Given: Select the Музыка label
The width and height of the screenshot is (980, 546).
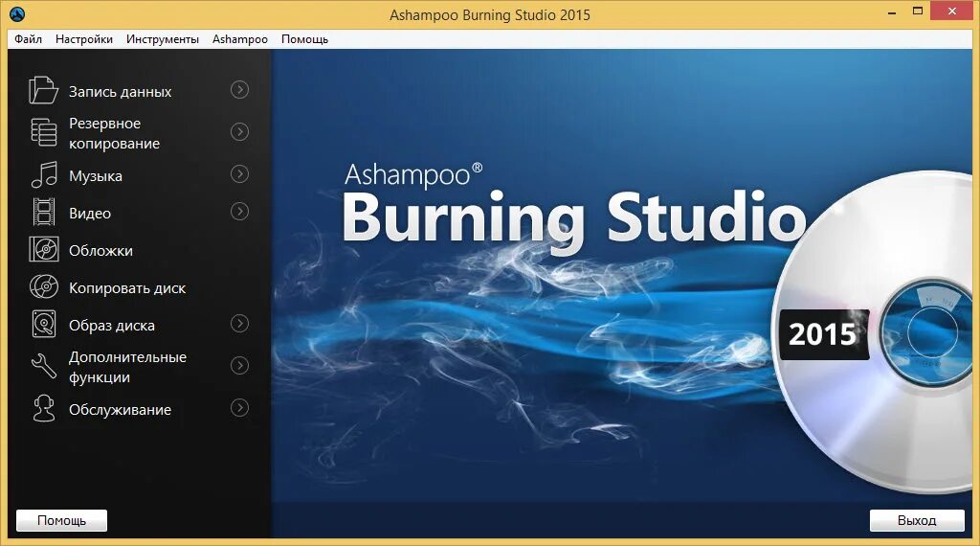Looking at the screenshot, I should (96, 176).
